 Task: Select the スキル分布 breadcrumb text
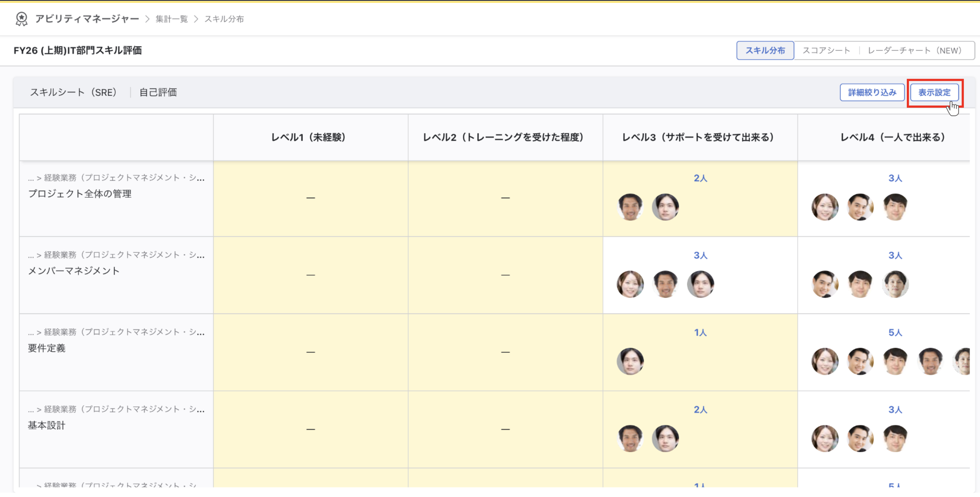(x=224, y=19)
